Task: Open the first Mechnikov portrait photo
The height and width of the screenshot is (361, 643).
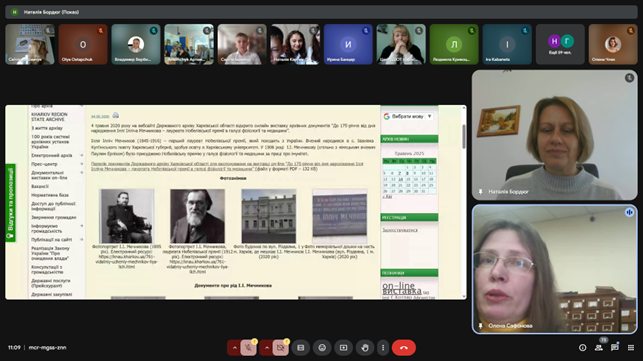Action: [x=127, y=216]
